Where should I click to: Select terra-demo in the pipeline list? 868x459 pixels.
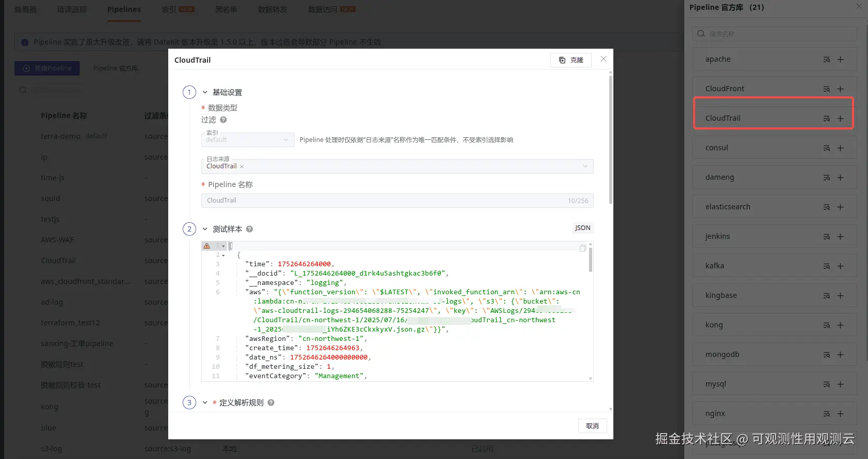tap(61, 136)
